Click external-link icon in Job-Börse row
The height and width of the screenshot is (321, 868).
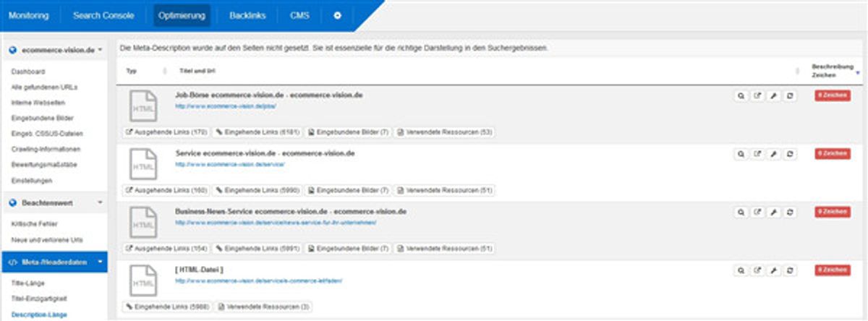(757, 95)
